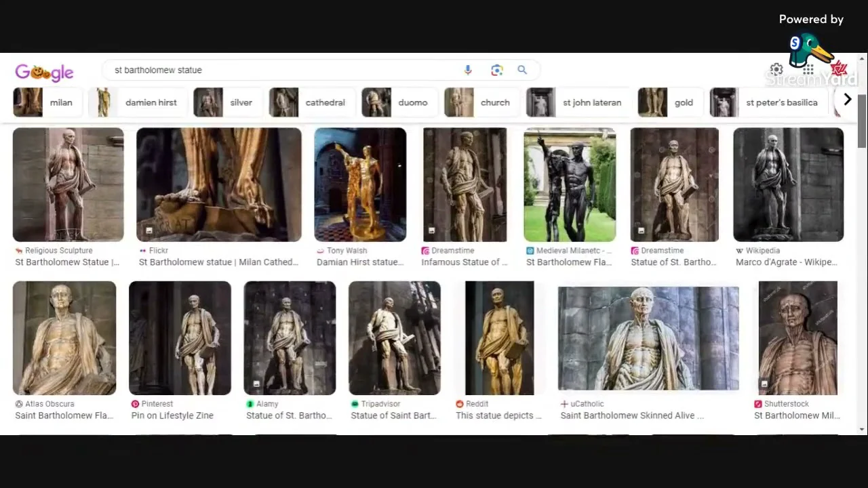Open the uCatholic statue close-up thumbnail
Image resolution: width=868 pixels, height=488 pixels.
pyautogui.click(x=648, y=338)
